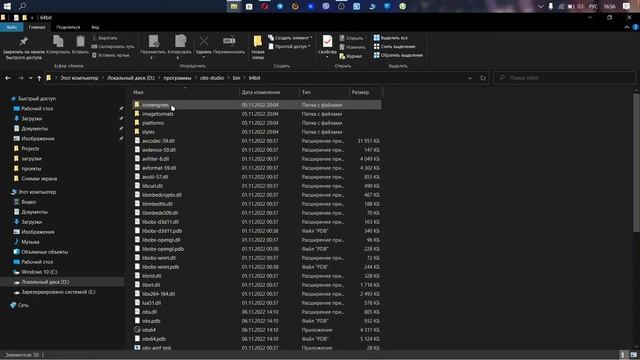The width and height of the screenshot is (640, 360).
Task: Open the Простой доступ dropdown
Action: [x=289, y=47]
